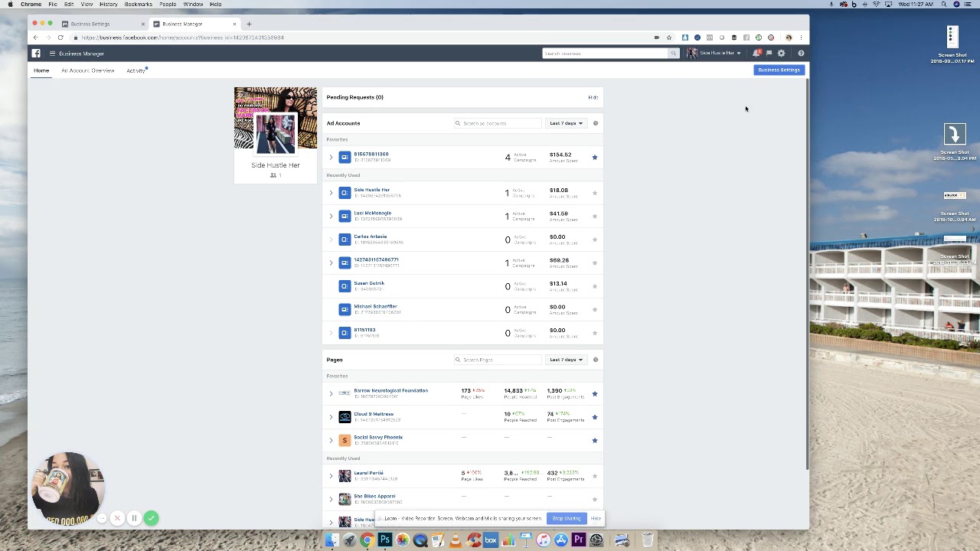The image size is (980, 551).
Task: Click the browser address bar URL
Action: coord(182,37)
